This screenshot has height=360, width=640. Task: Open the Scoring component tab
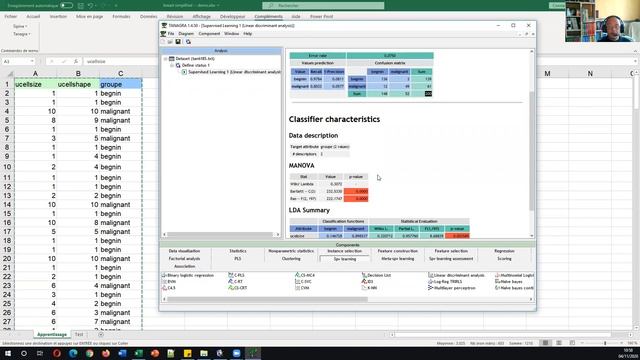pyautogui.click(x=504, y=259)
